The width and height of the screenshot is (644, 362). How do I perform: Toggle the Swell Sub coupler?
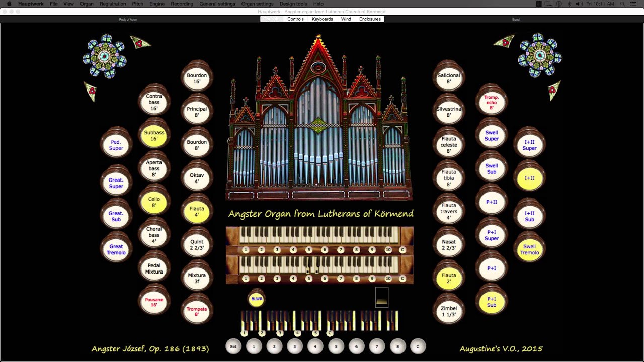click(x=492, y=168)
